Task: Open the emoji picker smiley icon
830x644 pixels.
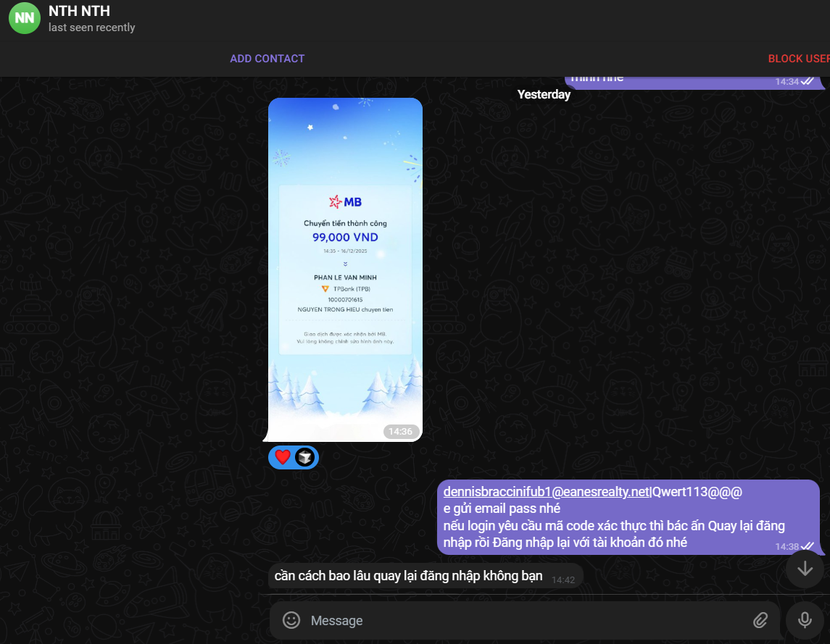Action: click(x=291, y=619)
